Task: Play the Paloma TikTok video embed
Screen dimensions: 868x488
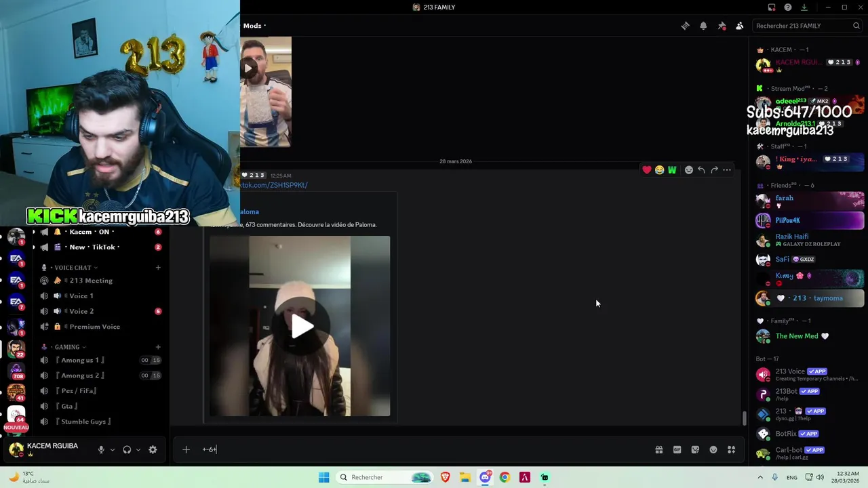Action: (x=302, y=327)
